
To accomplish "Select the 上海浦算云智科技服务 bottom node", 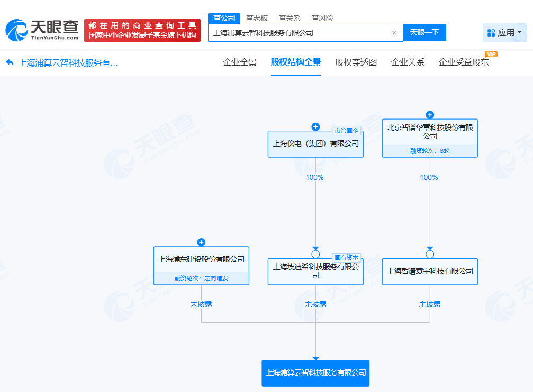I will [315, 373].
